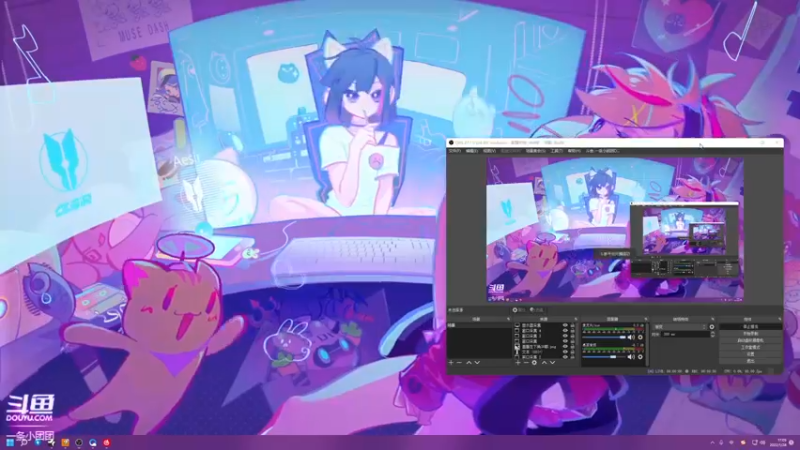The width and height of the screenshot is (800, 450).
Task: Lock the 文本 (GDI+) source
Action: click(572, 352)
